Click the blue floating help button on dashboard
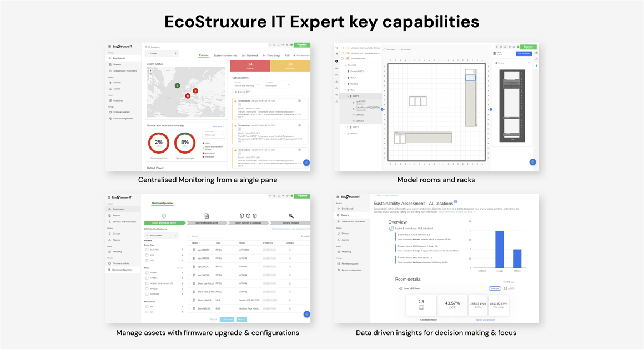Viewport: 644px width, 350px height. click(x=306, y=163)
